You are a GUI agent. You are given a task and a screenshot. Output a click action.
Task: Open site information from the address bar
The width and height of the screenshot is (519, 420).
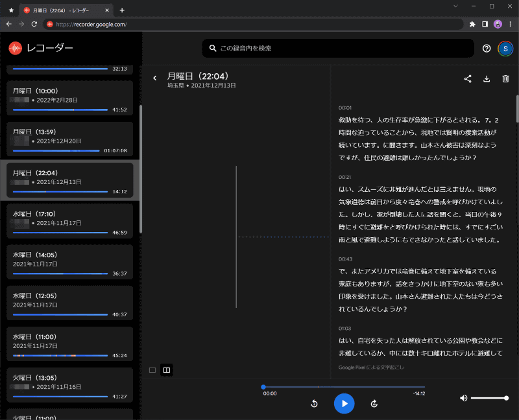[51, 24]
